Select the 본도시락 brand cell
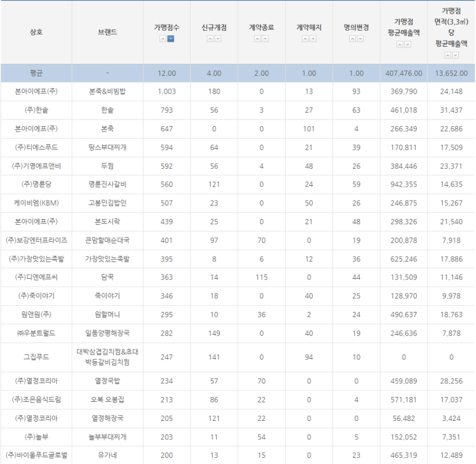 pyautogui.click(x=108, y=222)
